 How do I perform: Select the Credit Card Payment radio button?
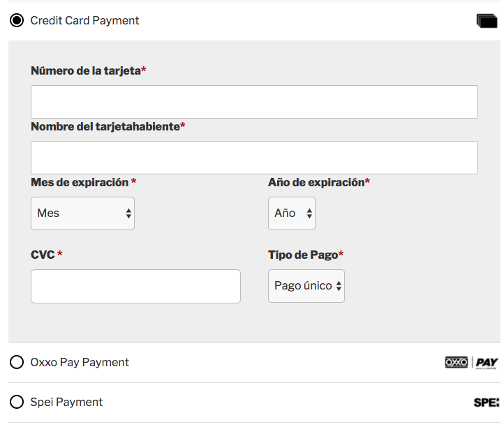[x=17, y=20]
